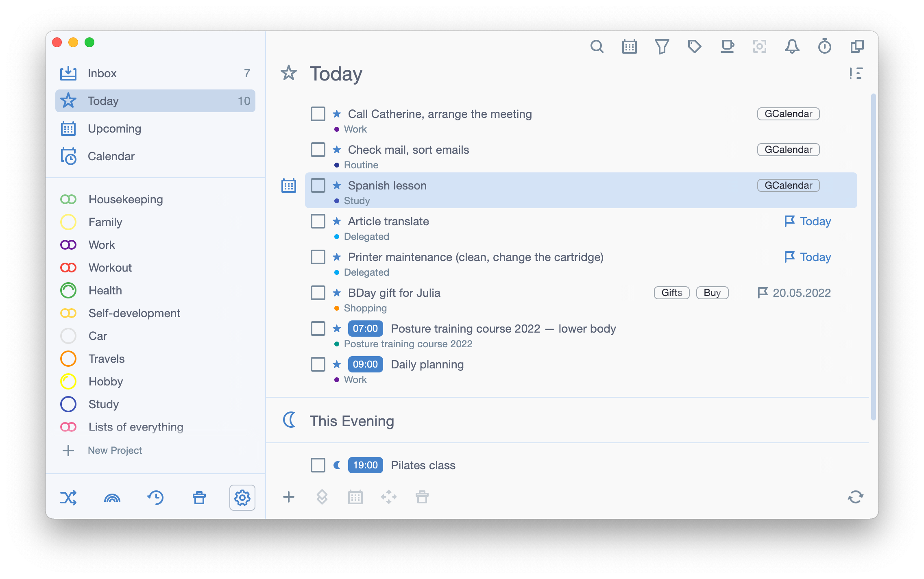Image resolution: width=924 pixels, height=579 pixels.
Task: Click New Project button
Action: coord(102,451)
